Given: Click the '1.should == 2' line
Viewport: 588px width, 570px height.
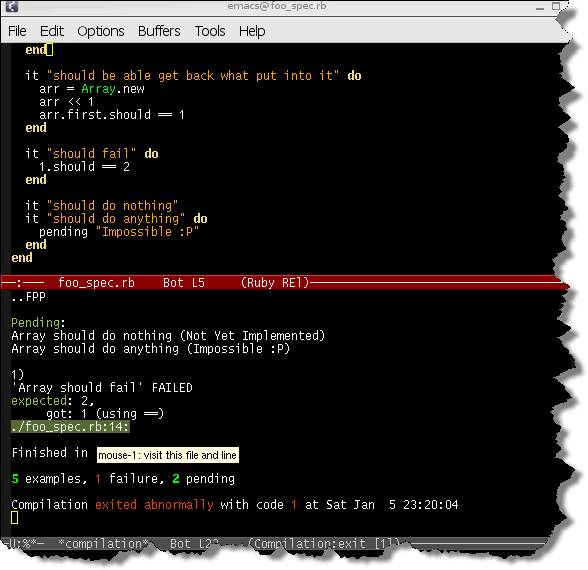Looking at the screenshot, I should click(x=84, y=167).
